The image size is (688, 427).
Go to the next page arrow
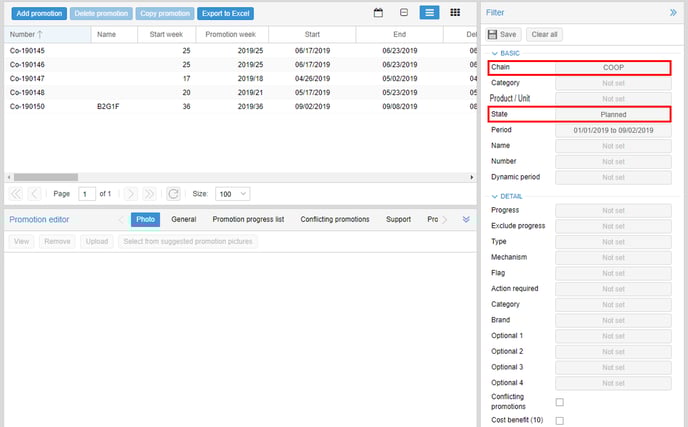130,194
